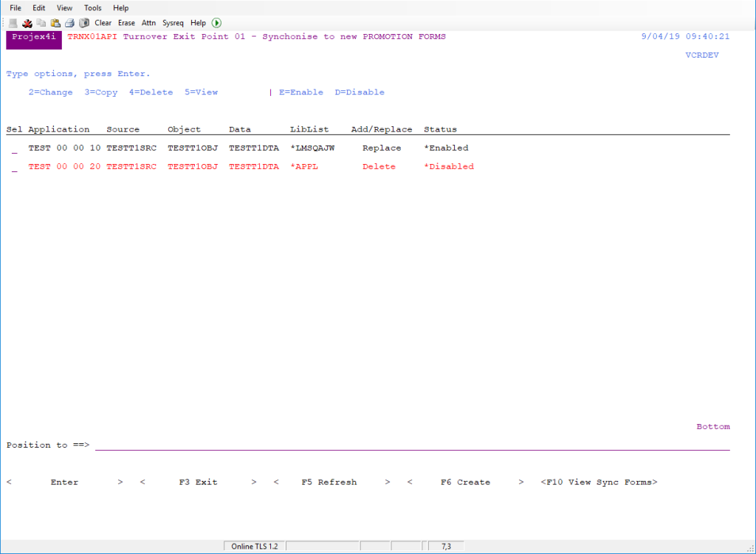Click the black TESTT1OBJ cell in first row

193,148
